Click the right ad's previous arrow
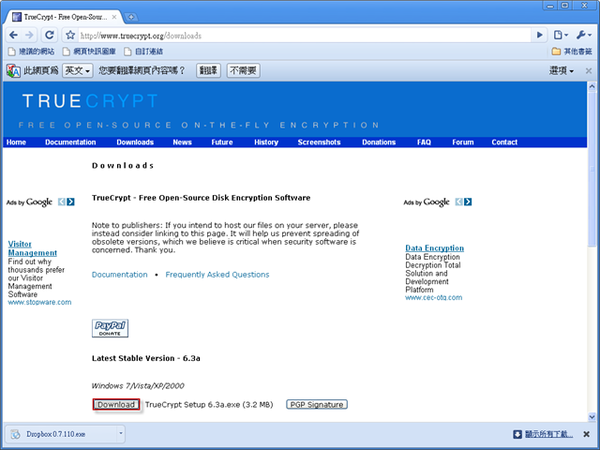600x450 pixels. pos(459,202)
